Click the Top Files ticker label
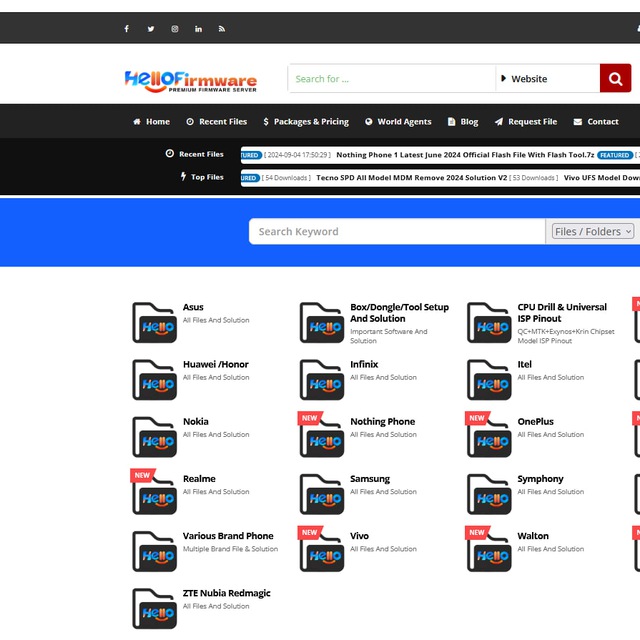Image resolution: width=640 pixels, height=640 pixels. [x=202, y=177]
